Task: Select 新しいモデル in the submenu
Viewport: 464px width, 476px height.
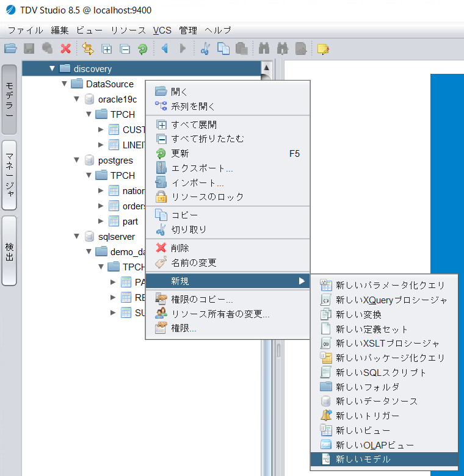Action: pyautogui.click(x=384, y=459)
